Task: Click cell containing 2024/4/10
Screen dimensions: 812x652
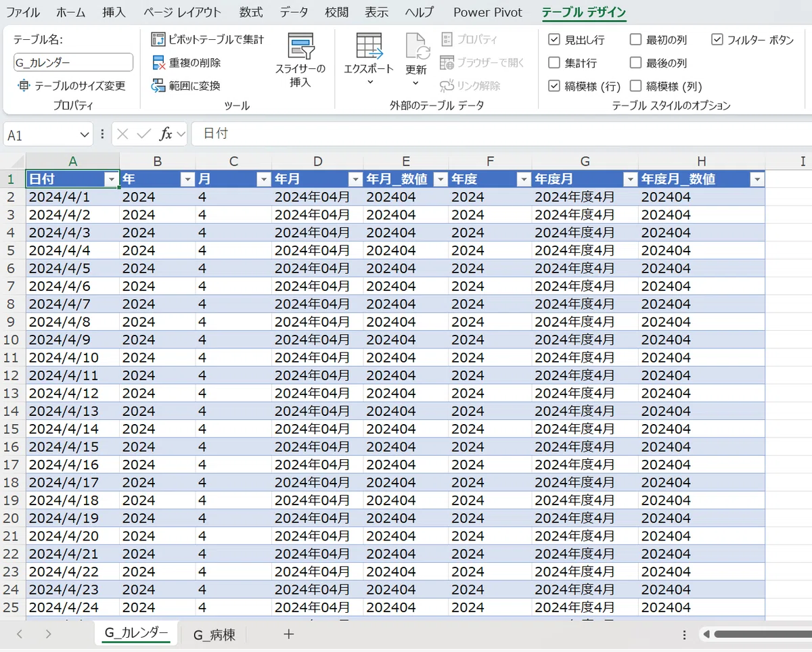Action: (73, 357)
